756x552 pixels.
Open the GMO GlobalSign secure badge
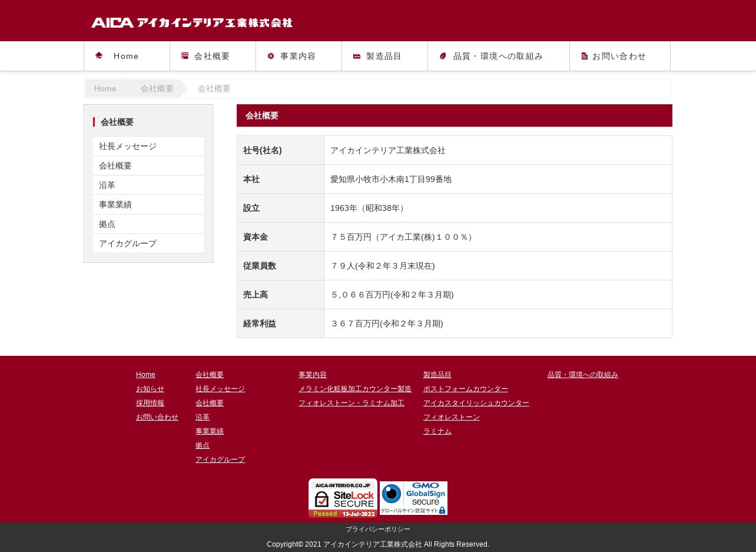point(413,498)
